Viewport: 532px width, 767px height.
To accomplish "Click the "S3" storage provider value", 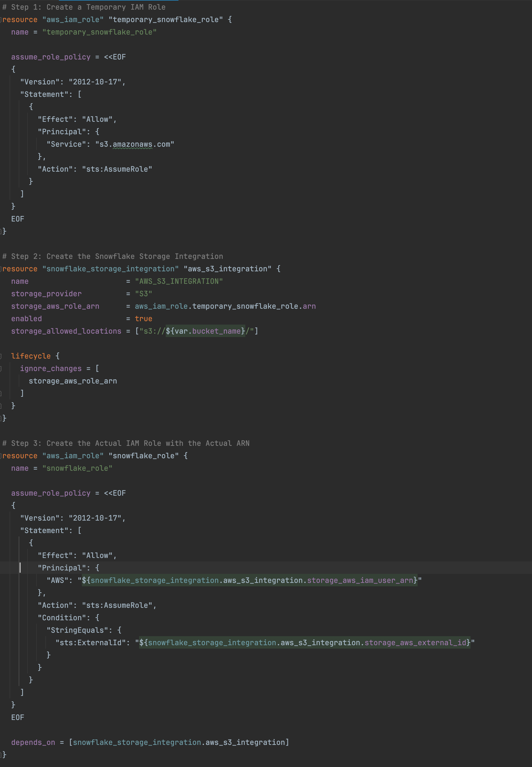I will 144,293.
